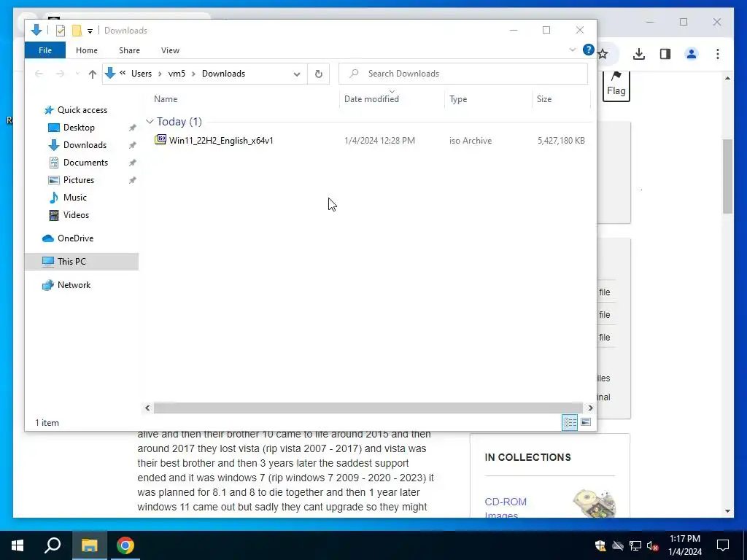Open address bar previous locations dropdown

point(297,74)
